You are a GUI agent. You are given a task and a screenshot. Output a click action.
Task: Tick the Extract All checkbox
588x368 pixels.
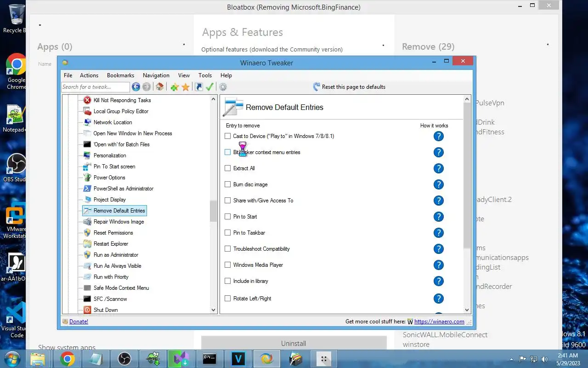(227, 168)
